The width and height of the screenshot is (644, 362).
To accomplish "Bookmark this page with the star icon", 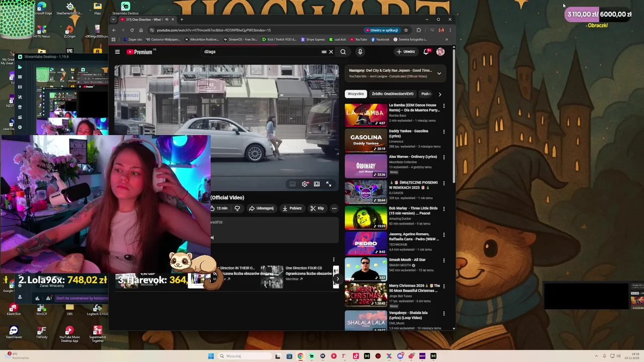I will pos(406,30).
